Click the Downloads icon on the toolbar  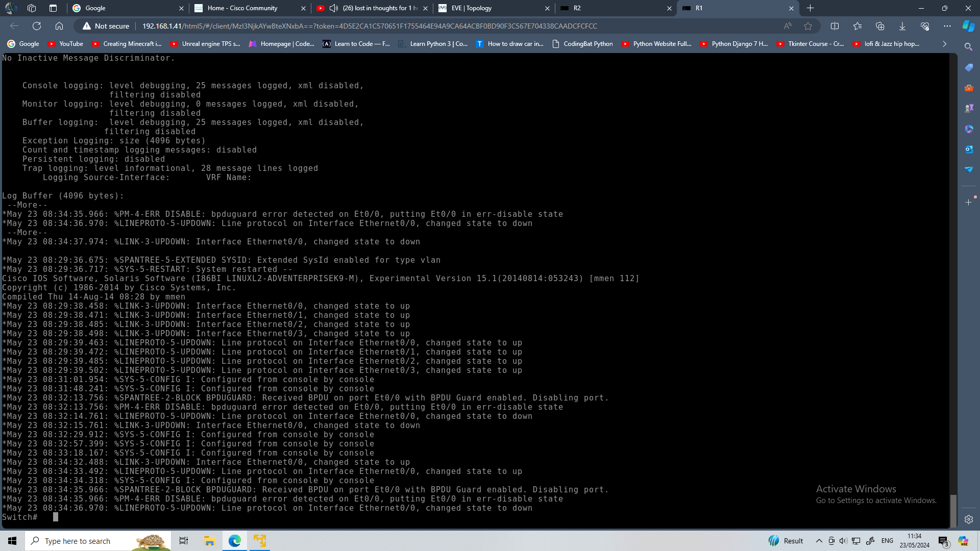click(x=902, y=26)
